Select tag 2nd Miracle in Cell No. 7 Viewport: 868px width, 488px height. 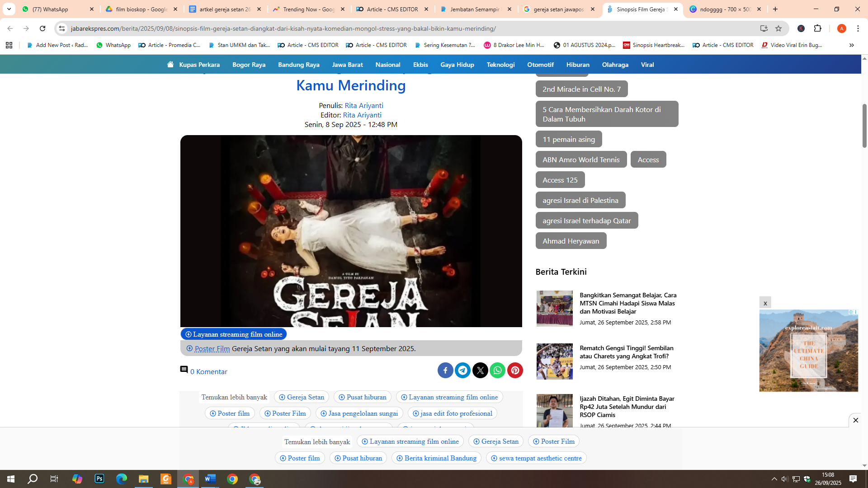click(x=582, y=89)
